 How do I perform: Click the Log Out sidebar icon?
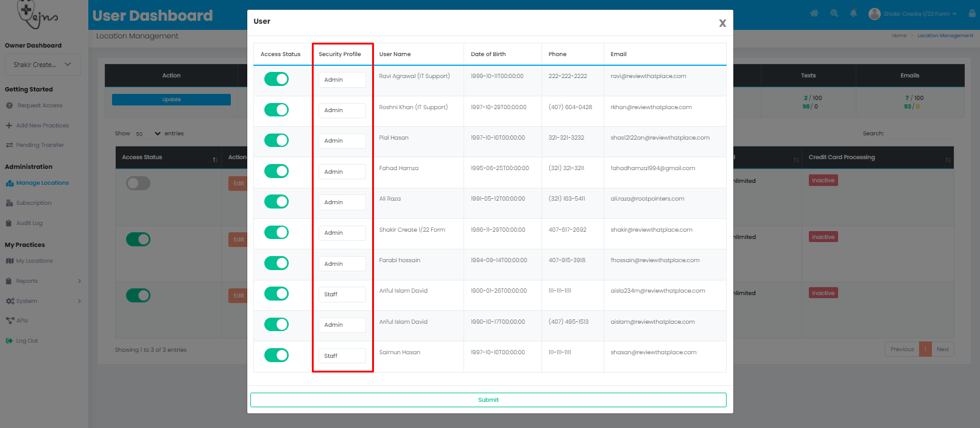pyautogui.click(x=9, y=341)
